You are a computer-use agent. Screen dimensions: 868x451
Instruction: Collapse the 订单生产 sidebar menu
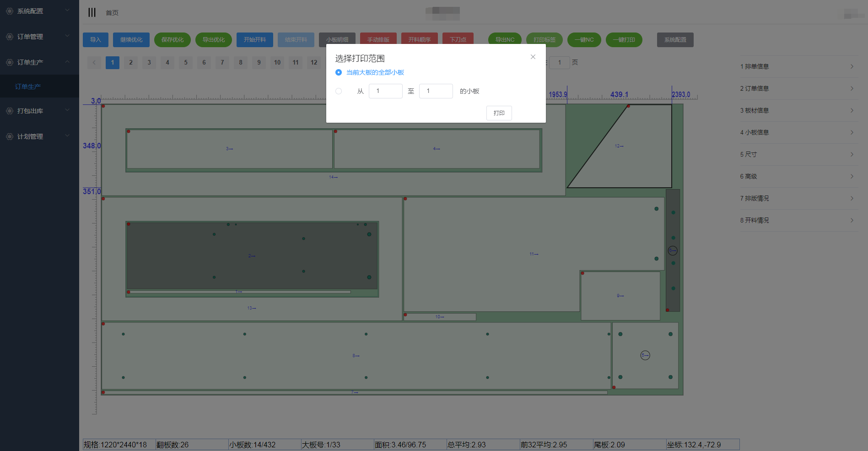click(x=67, y=62)
